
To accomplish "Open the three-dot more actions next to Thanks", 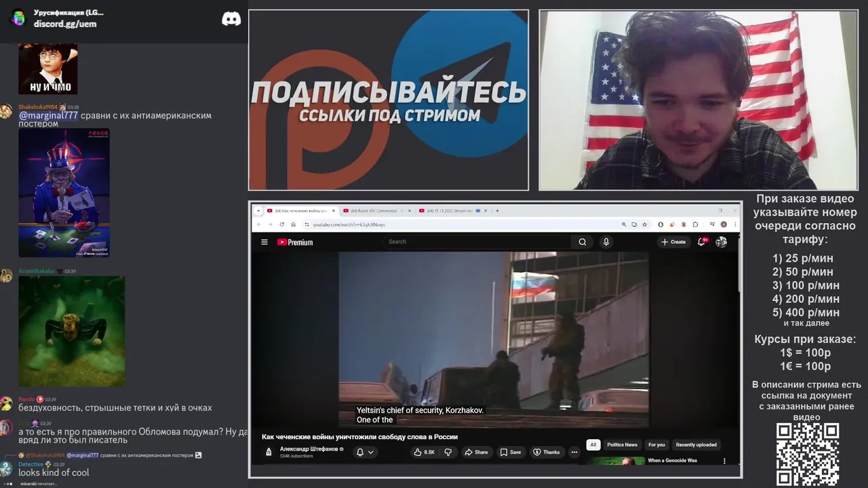I will pos(574,452).
